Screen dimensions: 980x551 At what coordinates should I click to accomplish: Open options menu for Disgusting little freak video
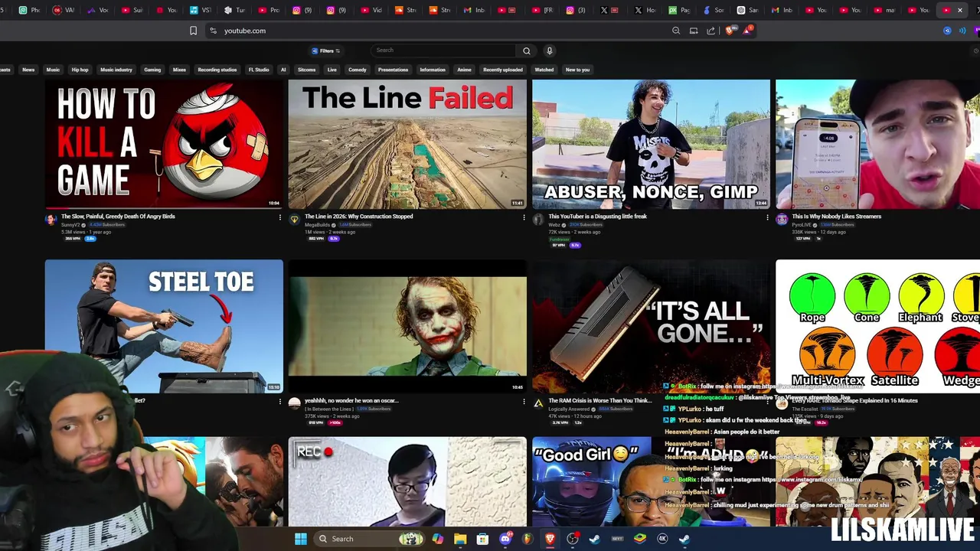(767, 218)
